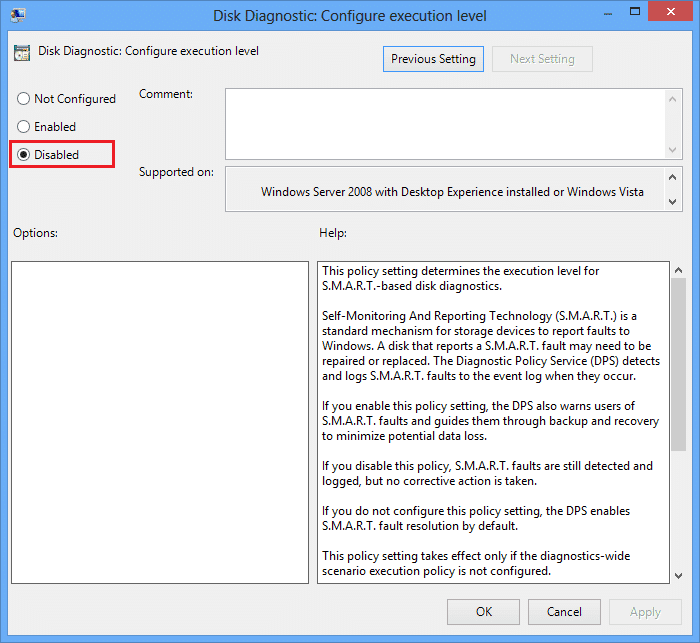Maximize the dialog window
Image resolution: width=700 pixels, height=643 pixels.
pyautogui.click(x=635, y=12)
